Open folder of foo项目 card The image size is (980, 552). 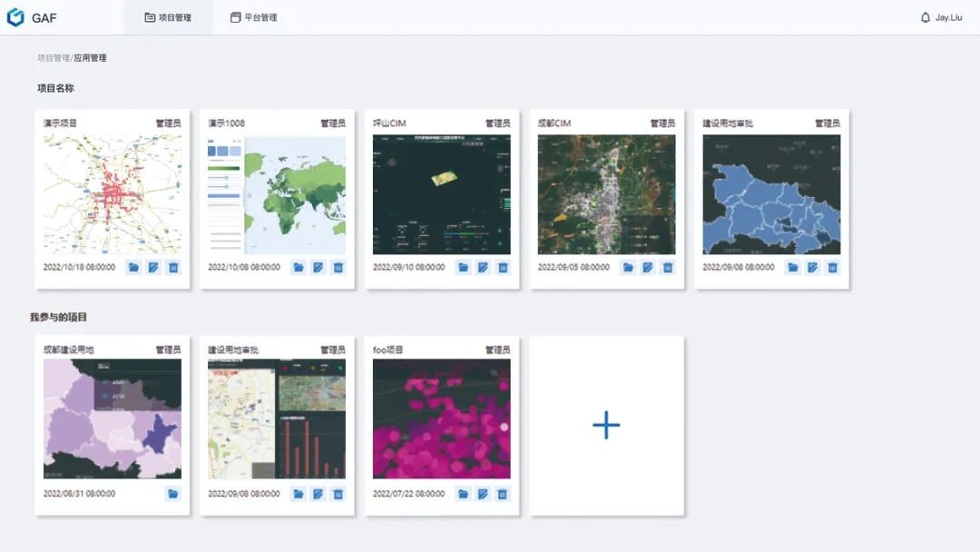[463, 494]
